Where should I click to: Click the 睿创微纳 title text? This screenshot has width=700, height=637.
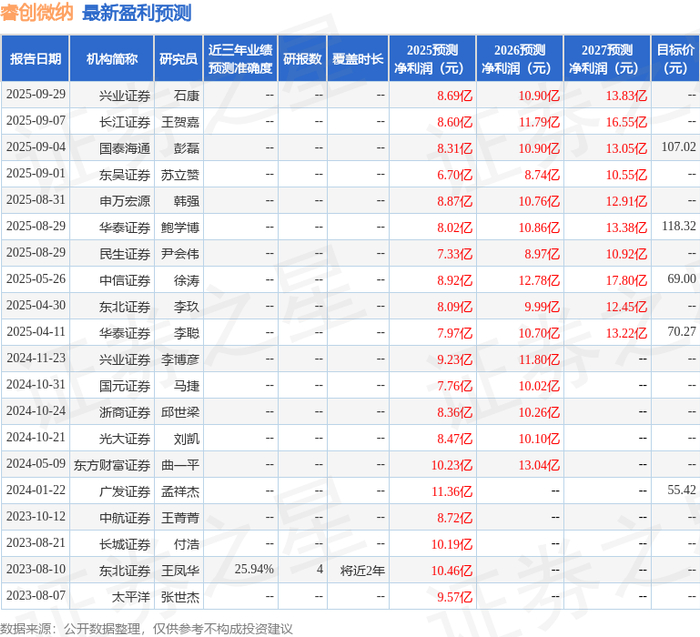37,12
